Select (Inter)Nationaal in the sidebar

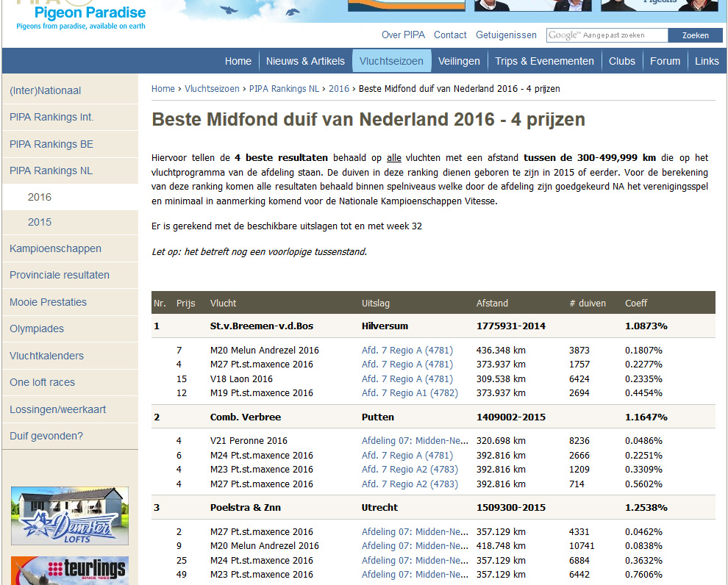[70, 90]
